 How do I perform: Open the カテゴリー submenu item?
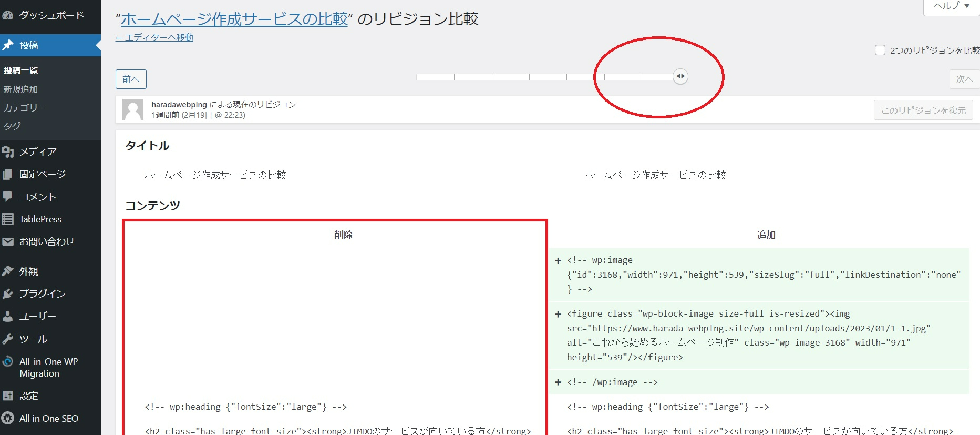pyautogui.click(x=25, y=108)
